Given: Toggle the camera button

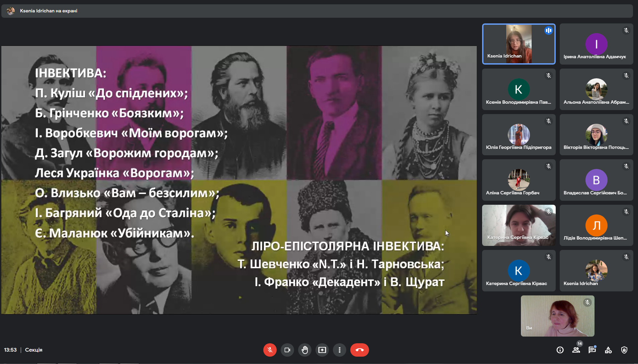Looking at the screenshot, I should pyautogui.click(x=287, y=350).
